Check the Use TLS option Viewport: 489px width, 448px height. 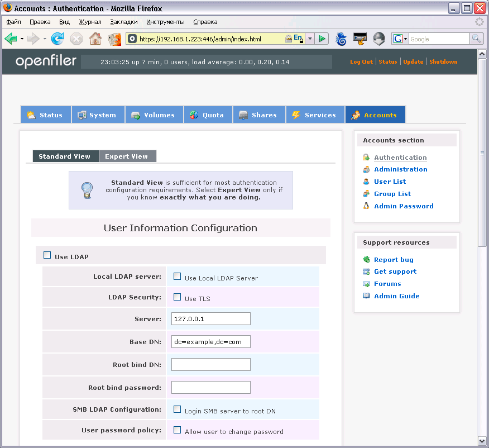point(178,297)
